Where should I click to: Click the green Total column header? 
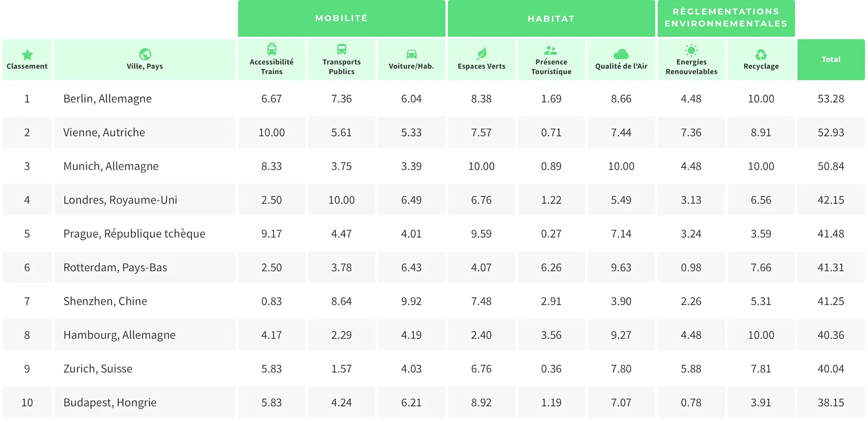coord(831,60)
